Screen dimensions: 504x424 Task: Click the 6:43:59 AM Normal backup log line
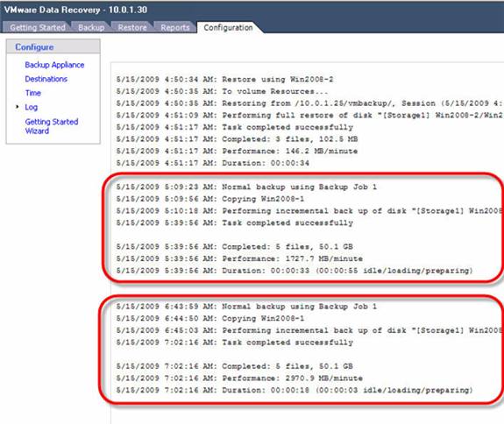(x=246, y=307)
